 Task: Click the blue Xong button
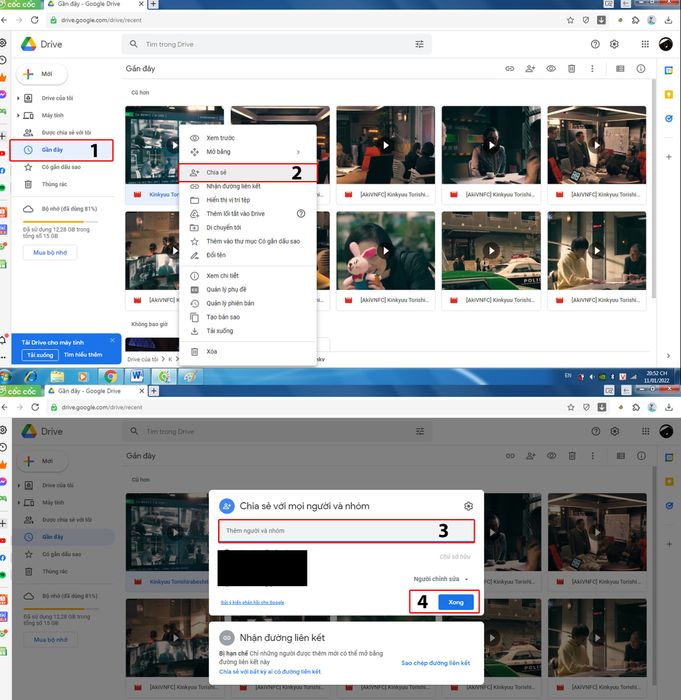(x=455, y=602)
